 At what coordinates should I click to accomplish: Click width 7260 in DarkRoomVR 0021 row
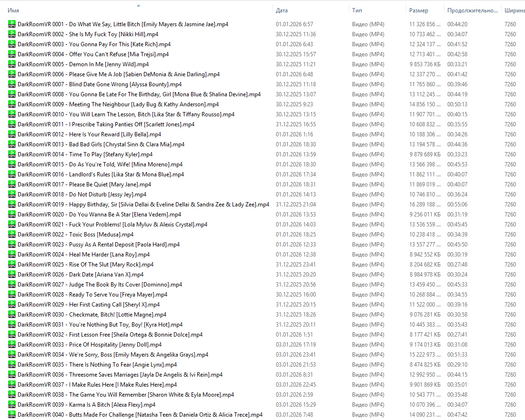(510, 225)
